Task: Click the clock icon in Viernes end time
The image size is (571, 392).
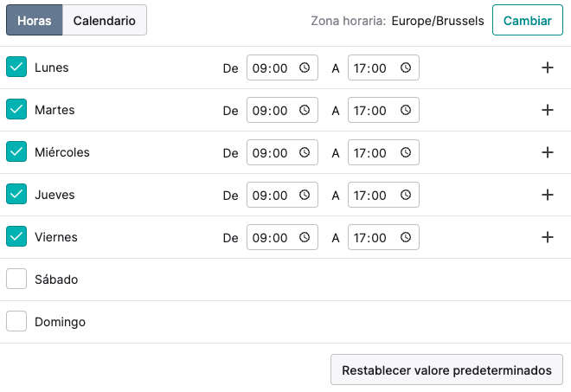Action: 406,237
